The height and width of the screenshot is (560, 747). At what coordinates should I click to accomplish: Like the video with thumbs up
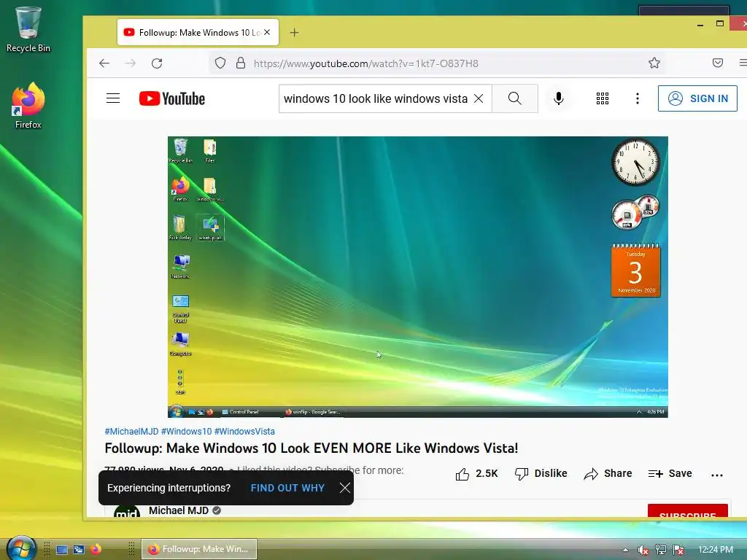point(476,474)
